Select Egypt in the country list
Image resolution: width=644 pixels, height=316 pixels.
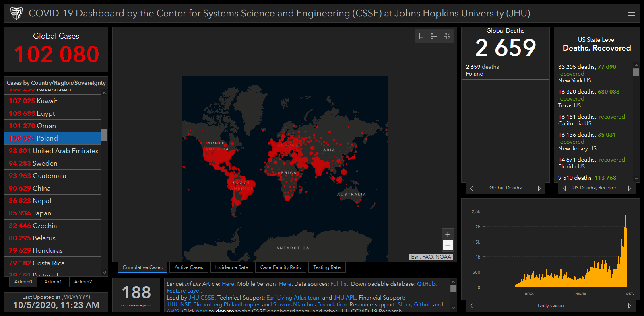(53, 113)
